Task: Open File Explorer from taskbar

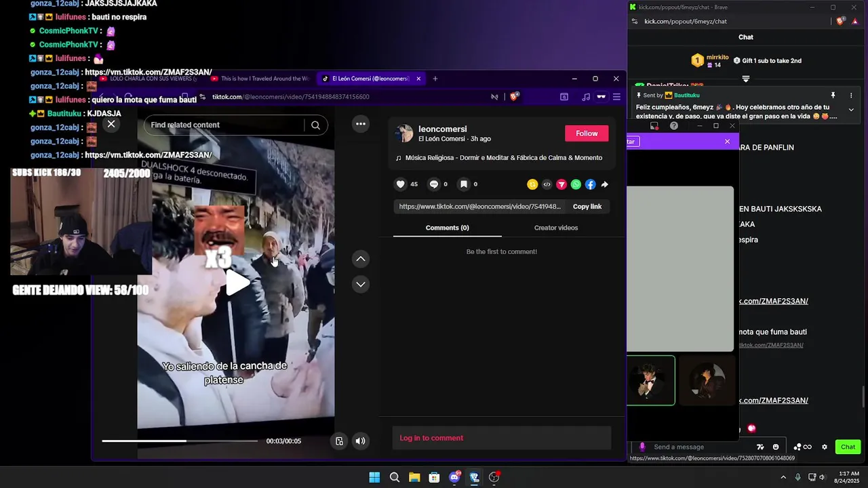Action: click(x=414, y=477)
